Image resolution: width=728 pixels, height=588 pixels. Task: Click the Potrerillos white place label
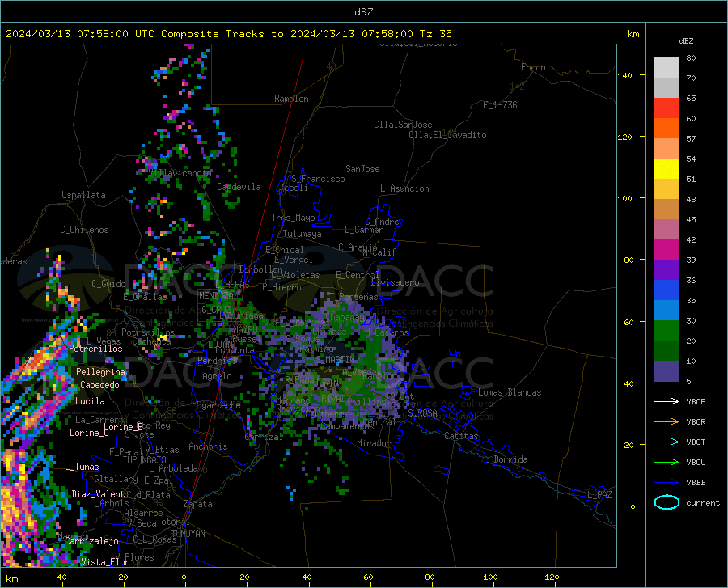[95, 349]
